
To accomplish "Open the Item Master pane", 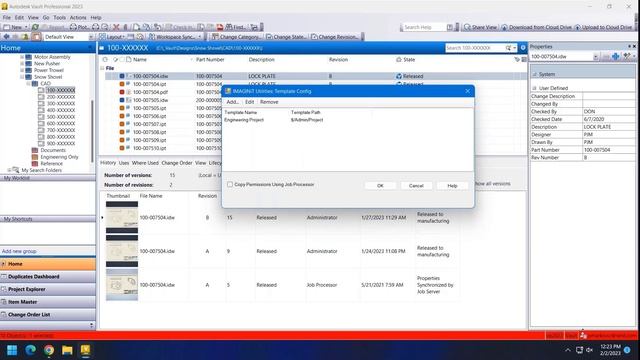I will [48, 302].
